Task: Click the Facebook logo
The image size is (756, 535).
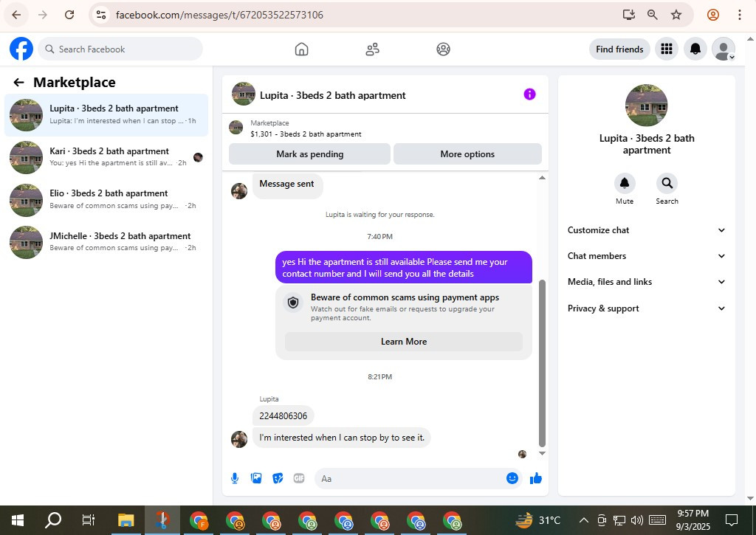Action: (21, 49)
